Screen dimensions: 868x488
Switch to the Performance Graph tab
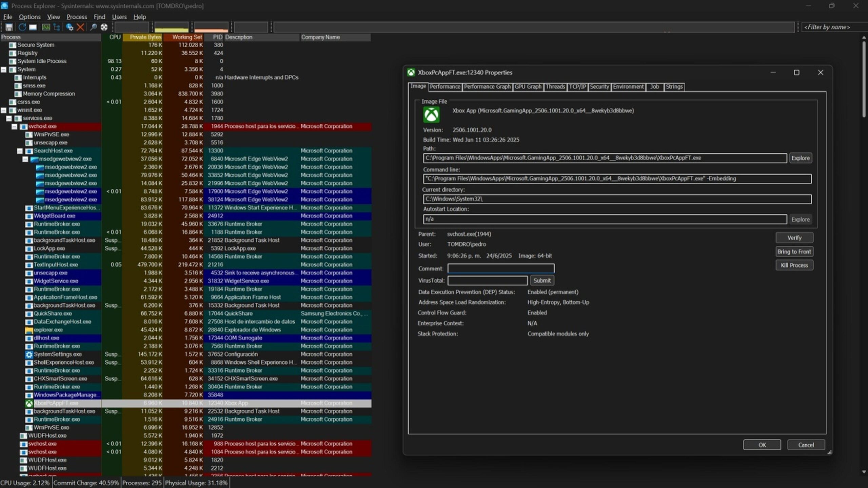coord(487,87)
